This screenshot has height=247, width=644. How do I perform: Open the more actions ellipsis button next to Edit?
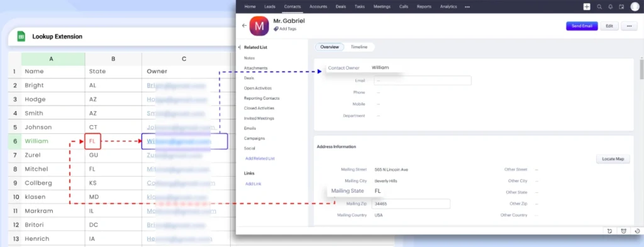click(629, 26)
